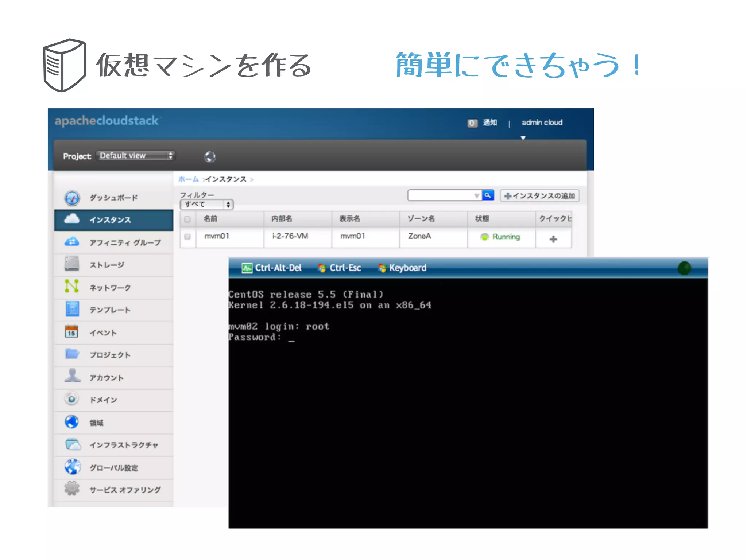Open Templates blue document icon
The width and height of the screenshot is (747, 560).
[72, 309]
